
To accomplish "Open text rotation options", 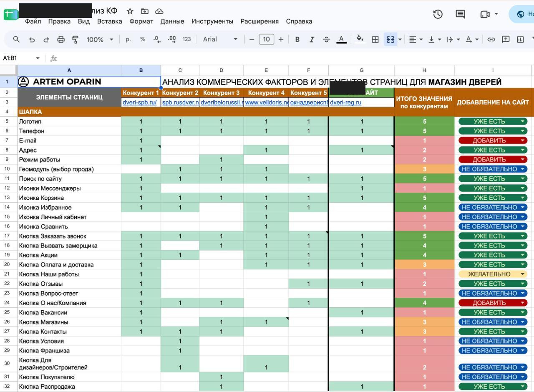I will (472, 39).
